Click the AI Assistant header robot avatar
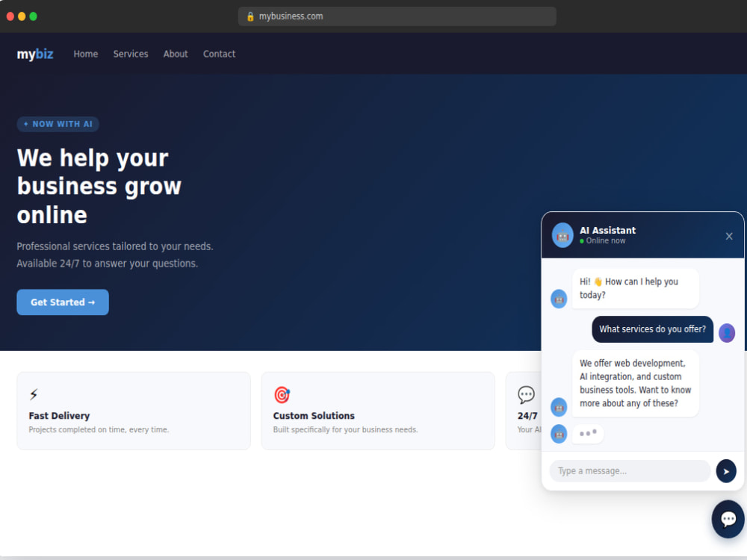The height and width of the screenshot is (560, 747). (x=562, y=235)
